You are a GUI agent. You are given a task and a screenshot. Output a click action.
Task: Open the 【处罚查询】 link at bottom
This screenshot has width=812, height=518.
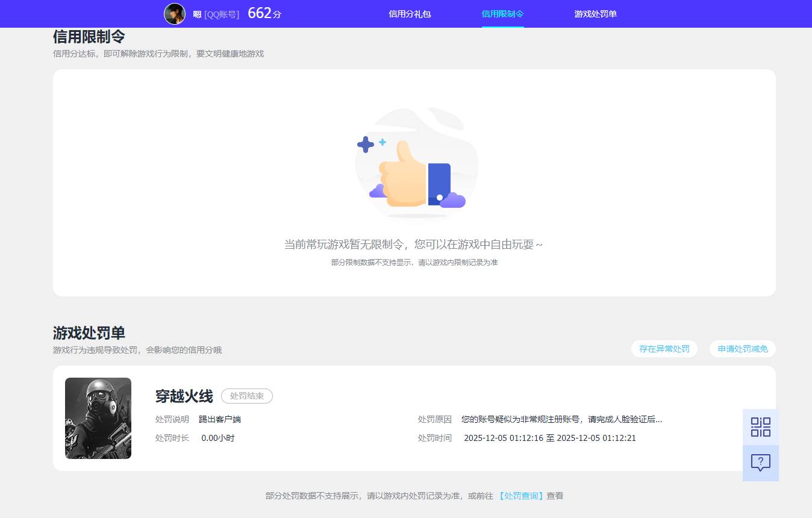coord(520,495)
